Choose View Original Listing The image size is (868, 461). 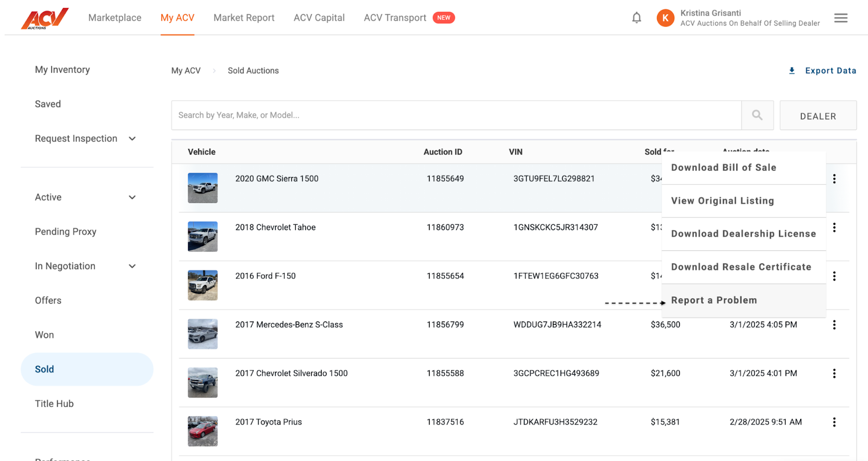[744, 201]
